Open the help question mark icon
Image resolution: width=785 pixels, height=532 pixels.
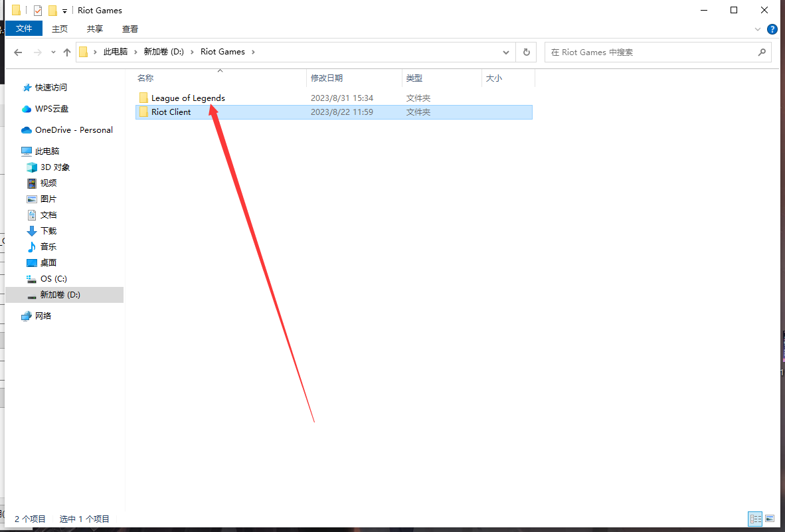point(772,29)
